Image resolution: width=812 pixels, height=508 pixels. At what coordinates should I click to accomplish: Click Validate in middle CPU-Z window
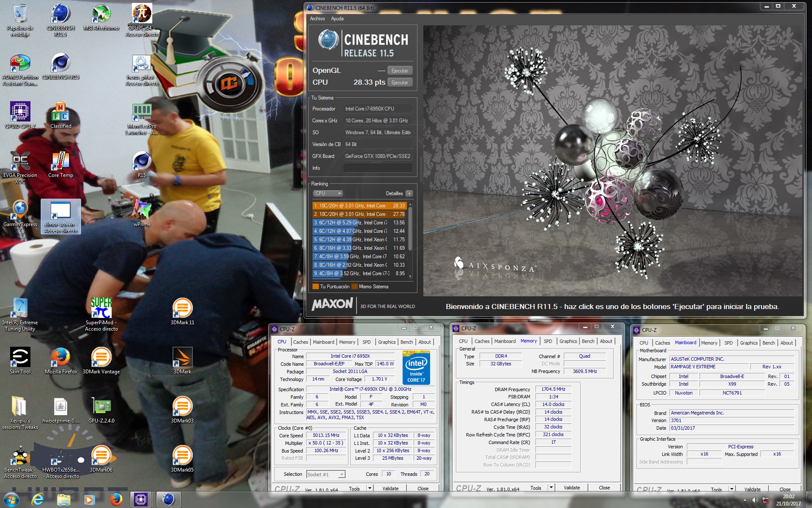572,488
